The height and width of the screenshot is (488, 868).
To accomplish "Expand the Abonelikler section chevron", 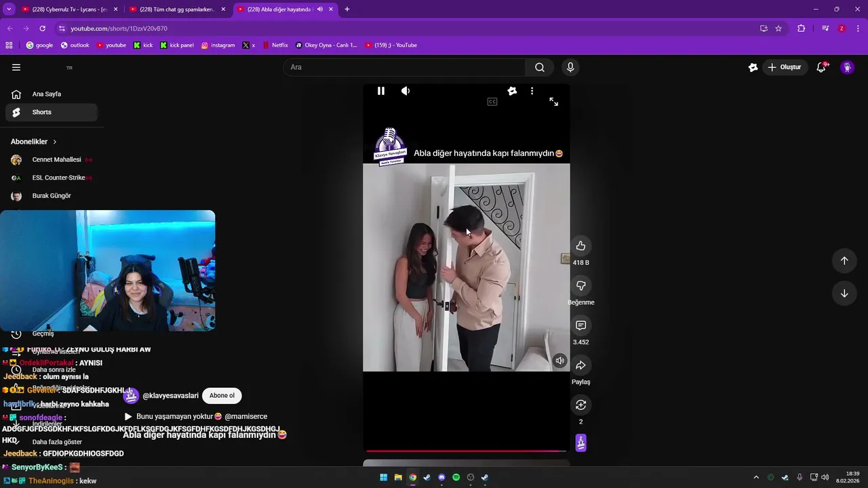I will (x=55, y=142).
